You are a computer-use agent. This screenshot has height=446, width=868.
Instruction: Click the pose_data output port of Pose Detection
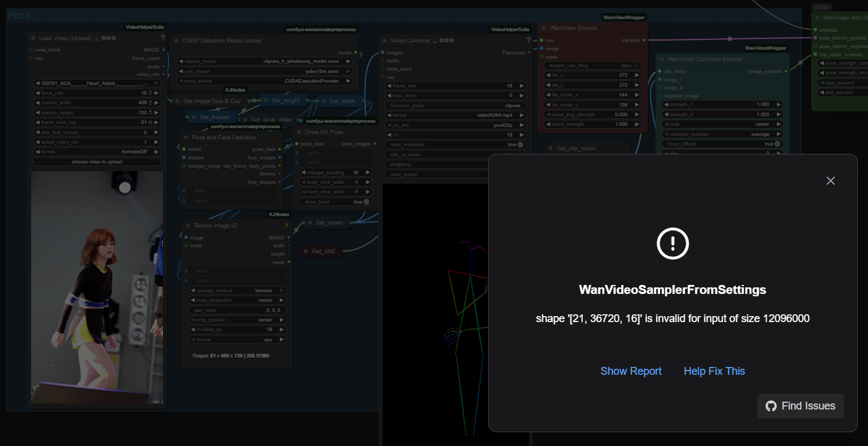280,149
